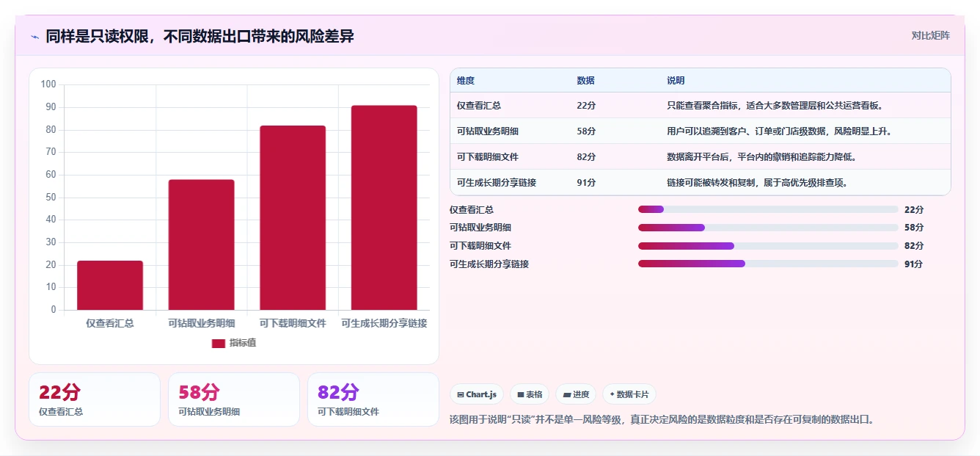Open the 58分 data card
Viewport: 980px width, 456px height.
coord(234,399)
